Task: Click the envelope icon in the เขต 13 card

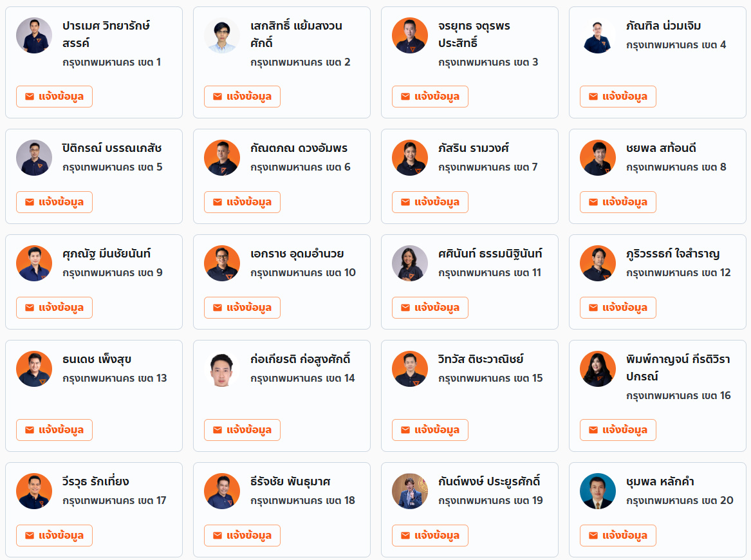Action: (x=30, y=430)
